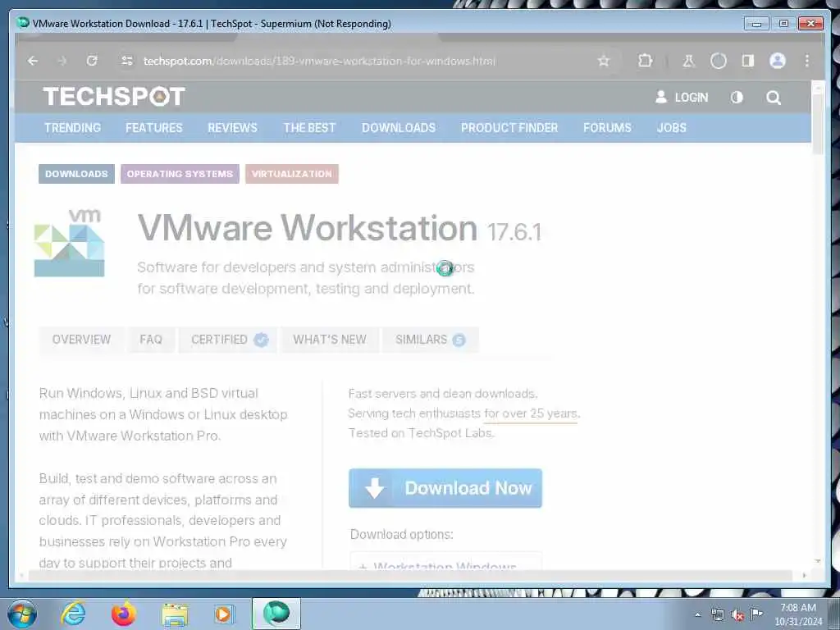Open the Action Center flag icon
This screenshot has height=630, width=840.
[x=756, y=614]
